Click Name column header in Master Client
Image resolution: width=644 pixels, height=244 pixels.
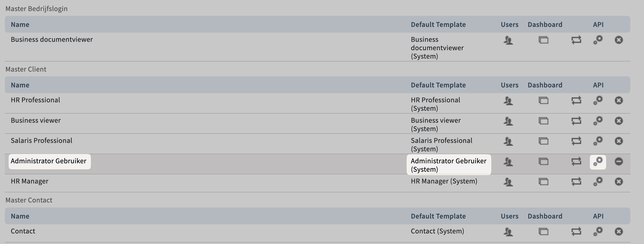(20, 85)
